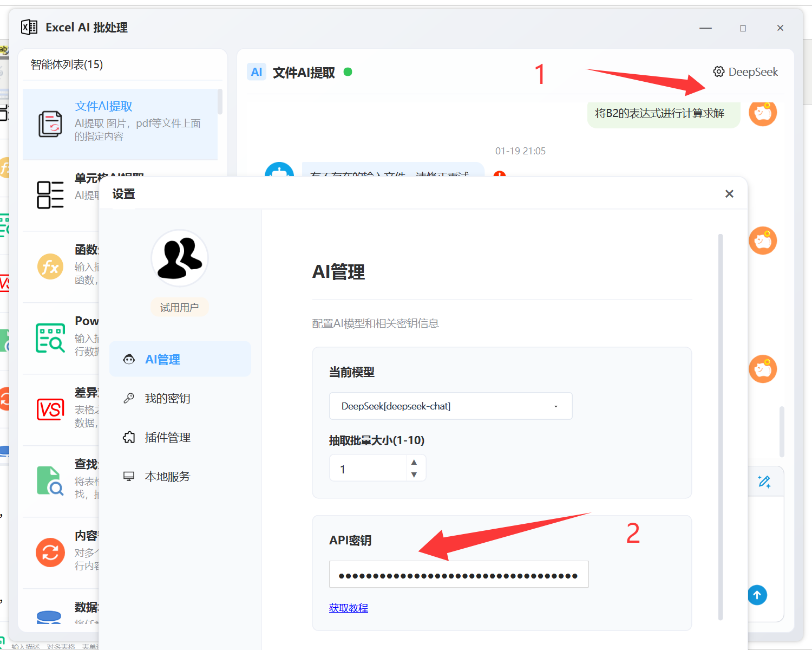The width and height of the screenshot is (812, 650).
Task: Click the key icon beside 我的密钥
Action: click(x=129, y=398)
